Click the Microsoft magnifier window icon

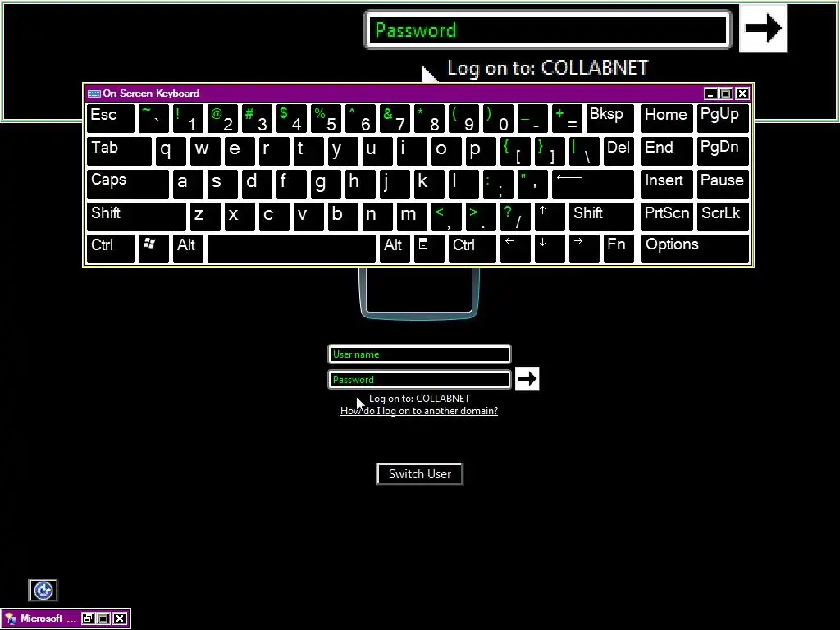(x=10, y=619)
